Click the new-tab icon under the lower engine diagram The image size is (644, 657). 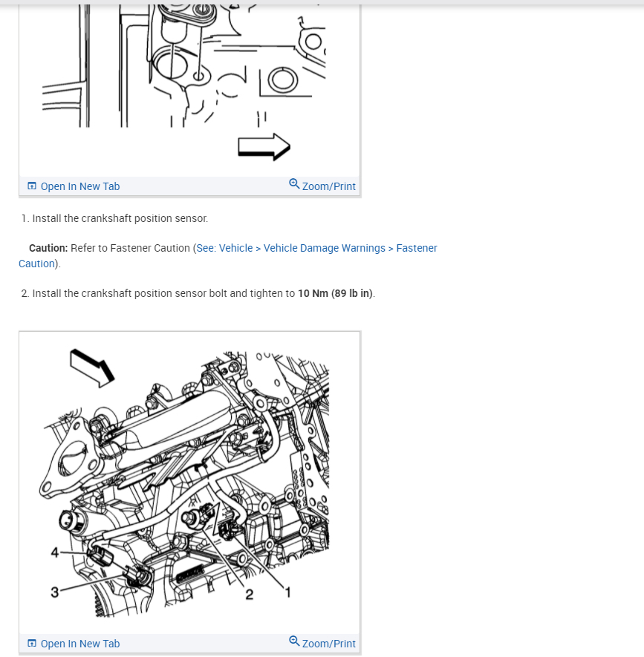point(32,643)
